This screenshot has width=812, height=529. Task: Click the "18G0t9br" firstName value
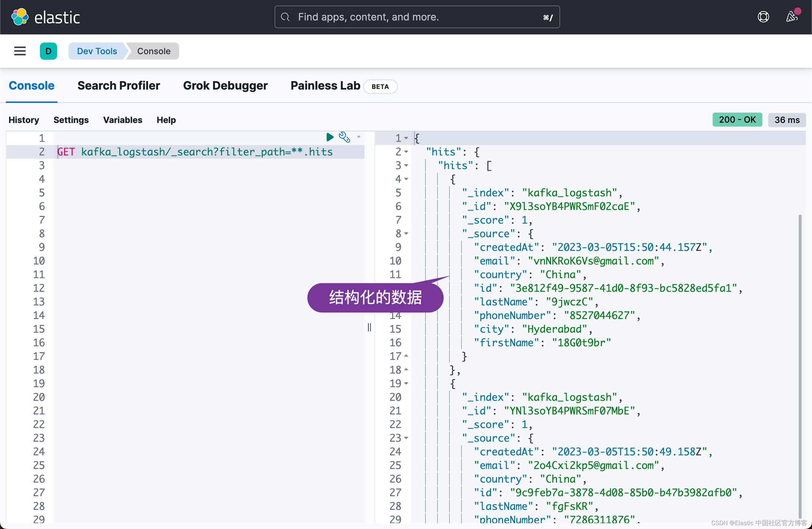pyautogui.click(x=581, y=343)
